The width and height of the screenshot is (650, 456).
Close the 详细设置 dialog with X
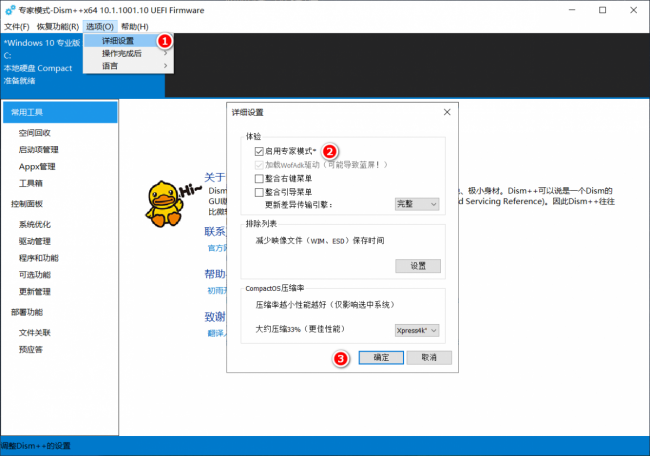(447, 112)
